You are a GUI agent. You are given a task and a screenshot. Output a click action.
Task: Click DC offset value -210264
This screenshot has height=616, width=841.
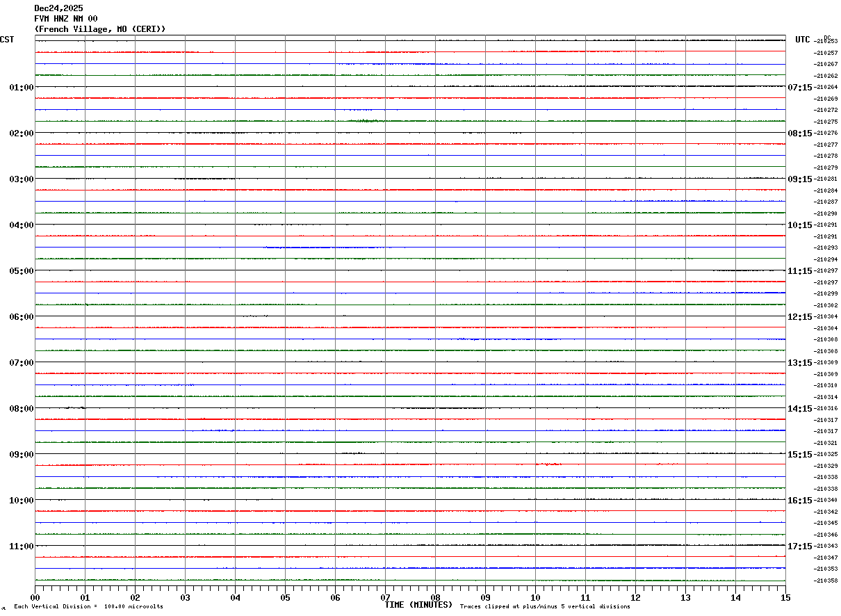[x=826, y=87]
